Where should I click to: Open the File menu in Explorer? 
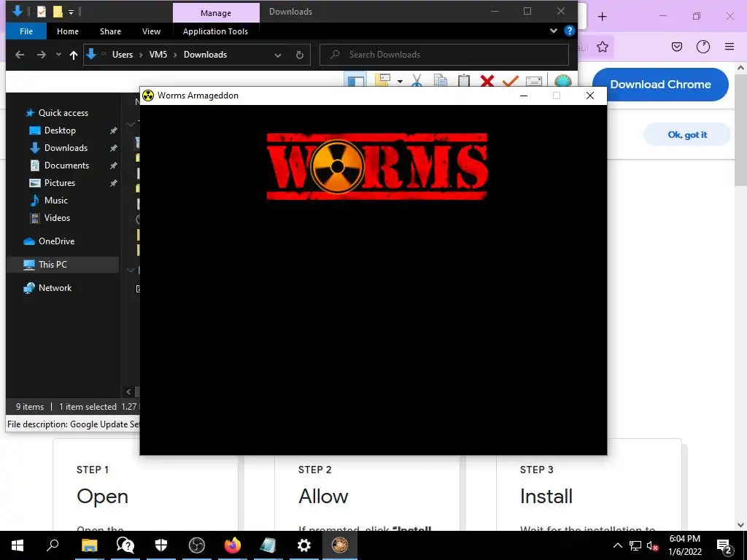pos(26,31)
